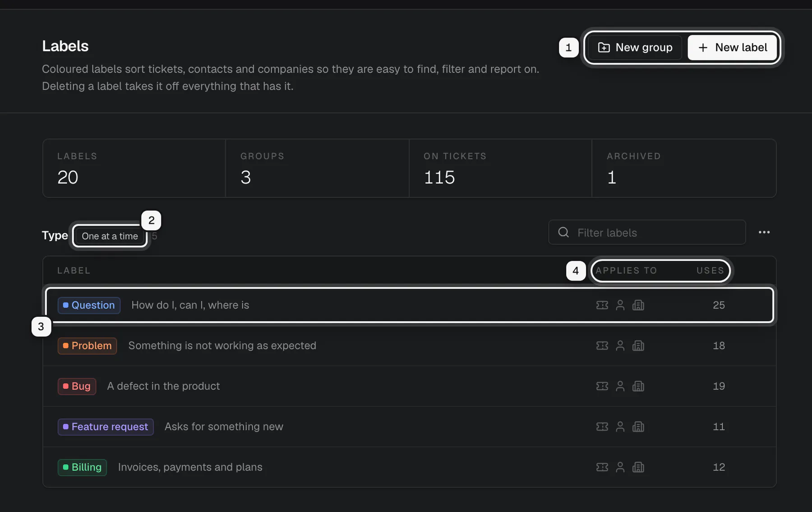
Task: Click uses count 12 in Billing row
Action: pyautogui.click(x=719, y=467)
